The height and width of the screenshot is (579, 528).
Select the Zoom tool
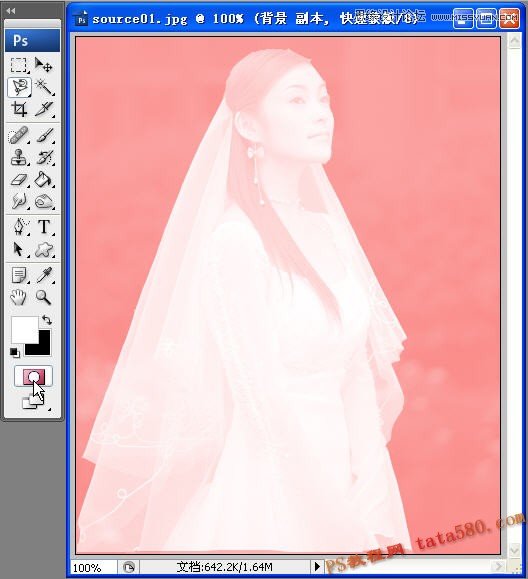pos(44,297)
